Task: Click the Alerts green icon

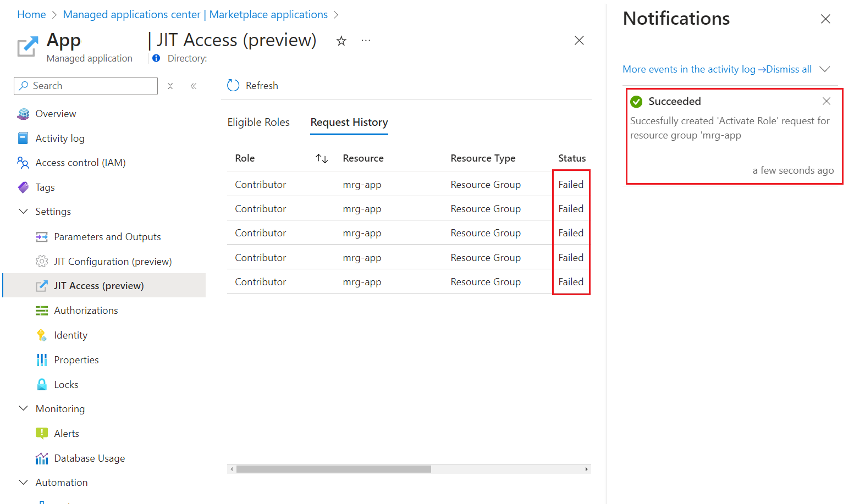Action: point(42,433)
